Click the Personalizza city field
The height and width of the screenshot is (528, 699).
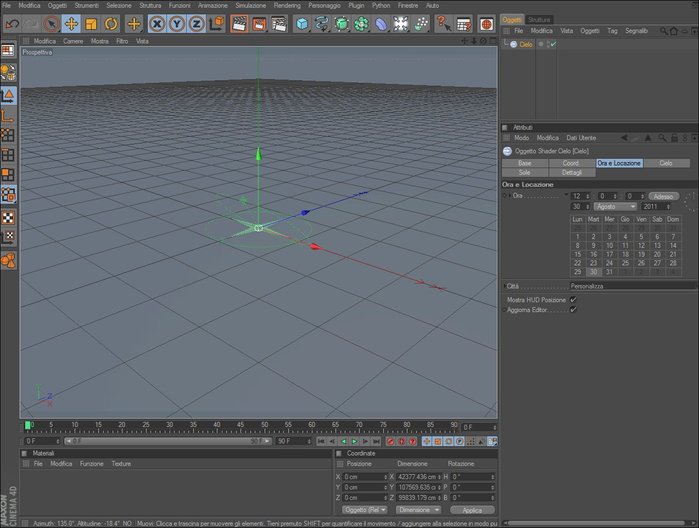[633, 286]
